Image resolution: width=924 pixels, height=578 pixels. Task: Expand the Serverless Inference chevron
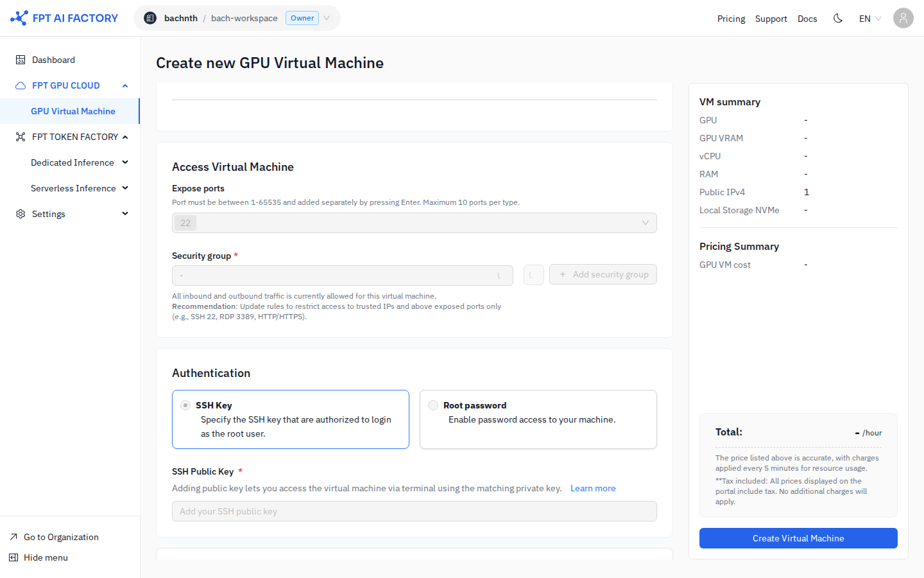125,188
